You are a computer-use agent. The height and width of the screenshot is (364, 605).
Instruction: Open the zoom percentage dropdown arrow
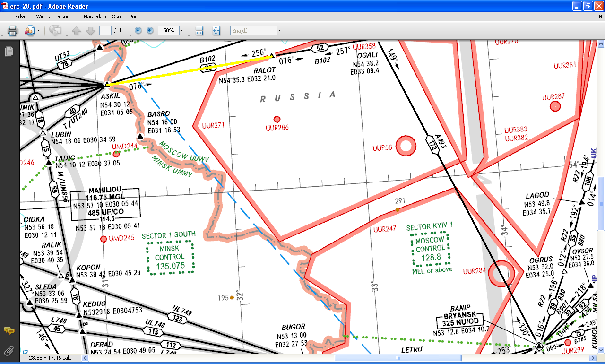(181, 30)
